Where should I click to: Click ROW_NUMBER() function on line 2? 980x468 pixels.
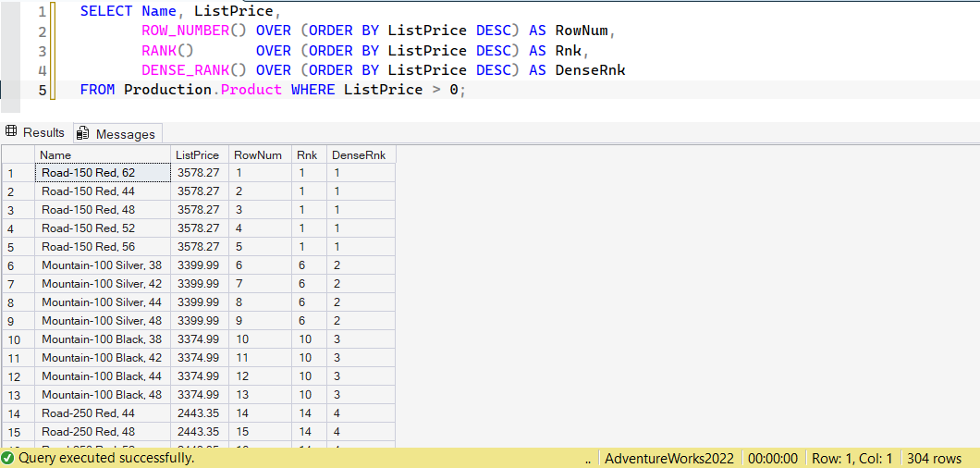pyautogui.click(x=196, y=31)
